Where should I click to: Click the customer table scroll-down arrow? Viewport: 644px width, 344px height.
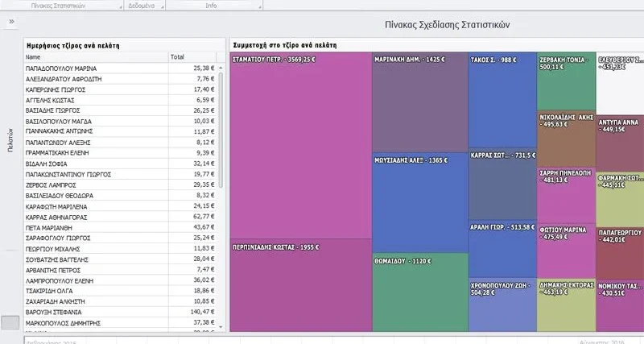coord(221,327)
